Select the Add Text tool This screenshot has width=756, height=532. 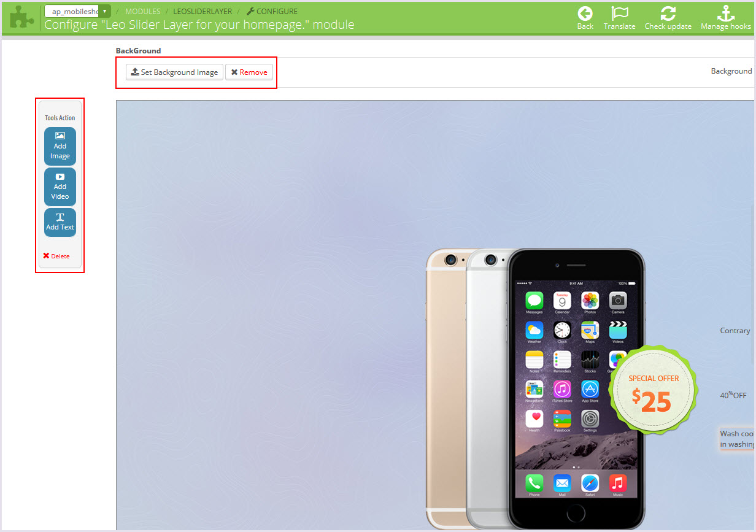tap(60, 222)
